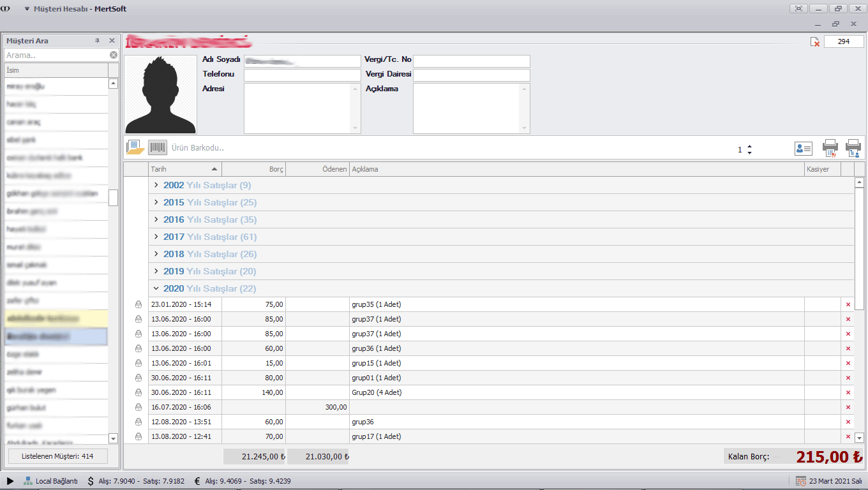Viewport: 868px width, 490px height.
Task: Pin the Müşteri Ara panel
Action: [x=98, y=41]
